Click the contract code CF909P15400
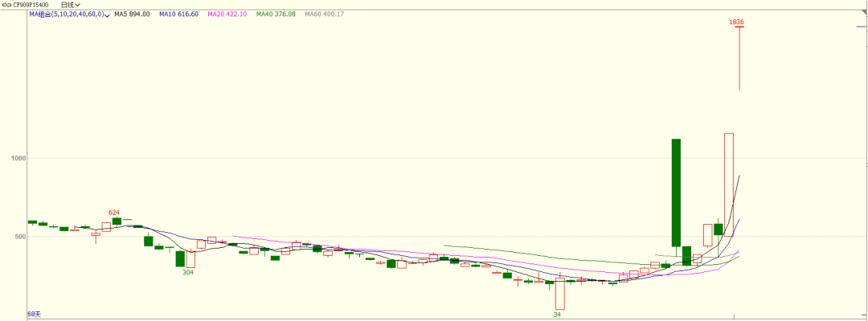Image resolution: width=868 pixels, height=321 pixels. [30, 5]
